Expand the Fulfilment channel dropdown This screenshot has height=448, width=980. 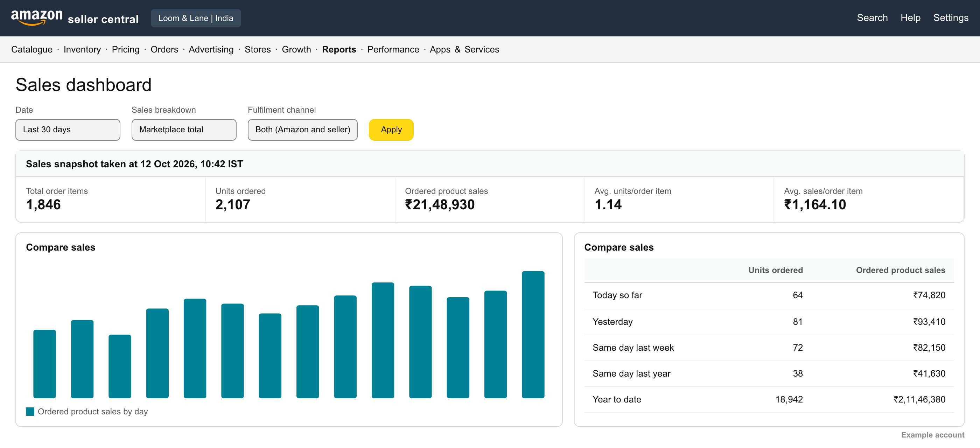click(x=302, y=130)
